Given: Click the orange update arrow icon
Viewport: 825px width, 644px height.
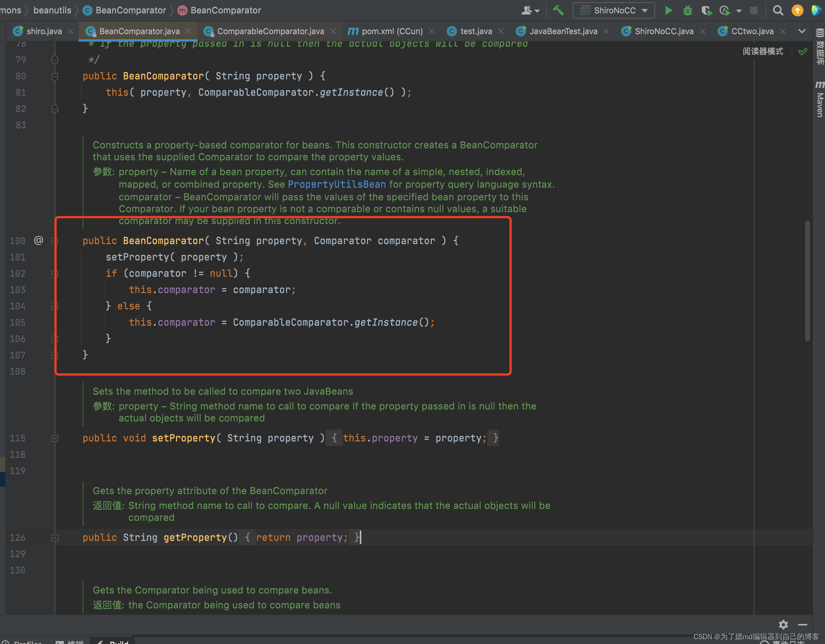Looking at the screenshot, I should pyautogui.click(x=798, y=10).
